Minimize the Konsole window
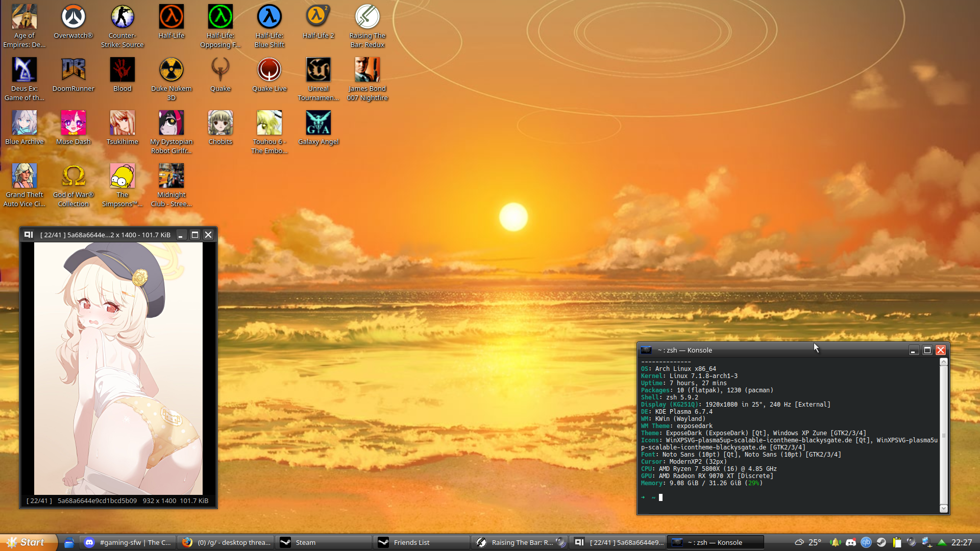Screen dimensions: 980x551 [914, 350]
